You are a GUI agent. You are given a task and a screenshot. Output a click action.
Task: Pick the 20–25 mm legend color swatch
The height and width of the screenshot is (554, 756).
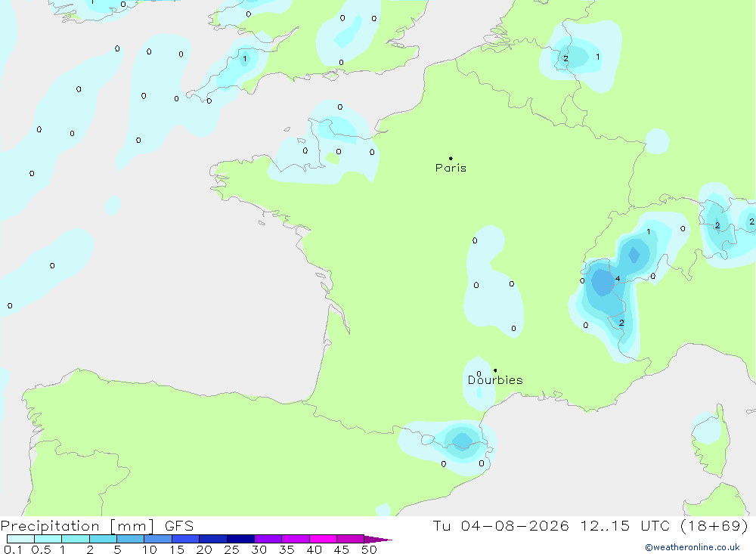pyautogui.click(x=213, y=539)
